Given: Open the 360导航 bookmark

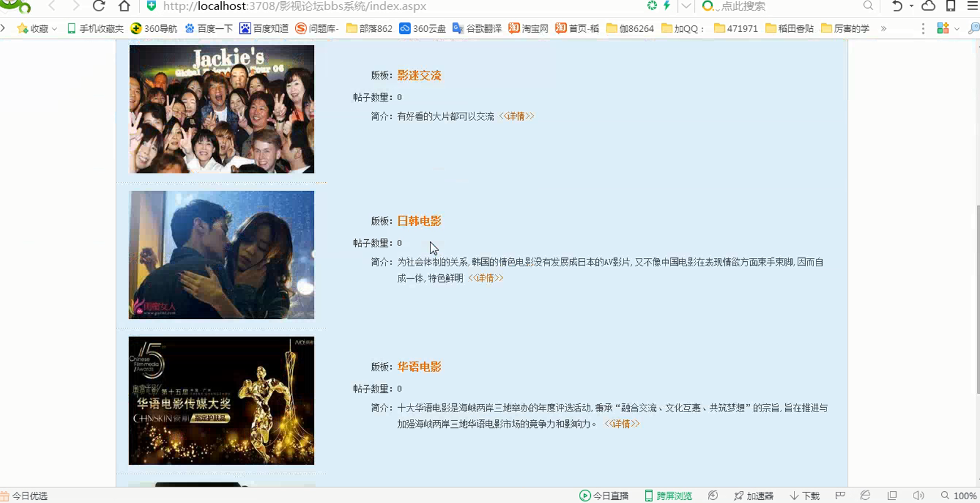Looking at the screenshot, I should coord(154,28).
